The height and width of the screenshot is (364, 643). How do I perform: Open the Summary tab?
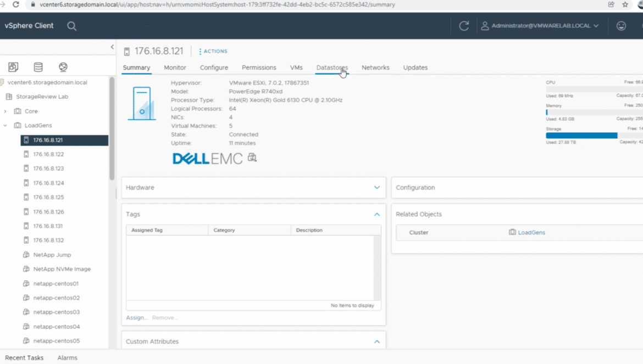tap(136, 68)
